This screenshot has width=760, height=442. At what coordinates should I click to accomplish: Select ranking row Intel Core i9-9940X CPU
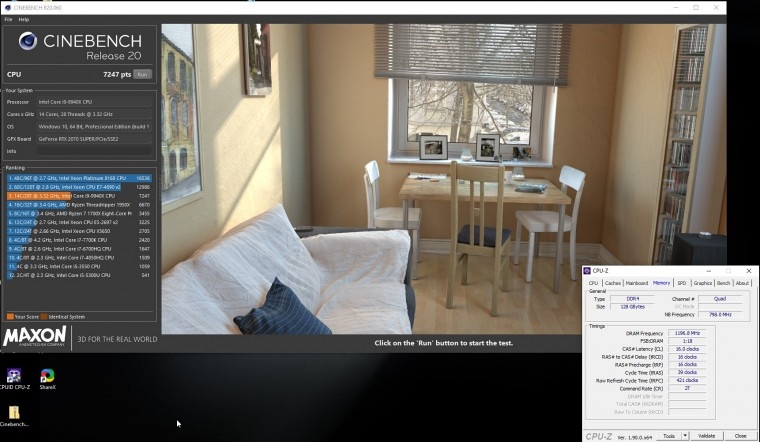pyautogui.click(x=79, y=196)
